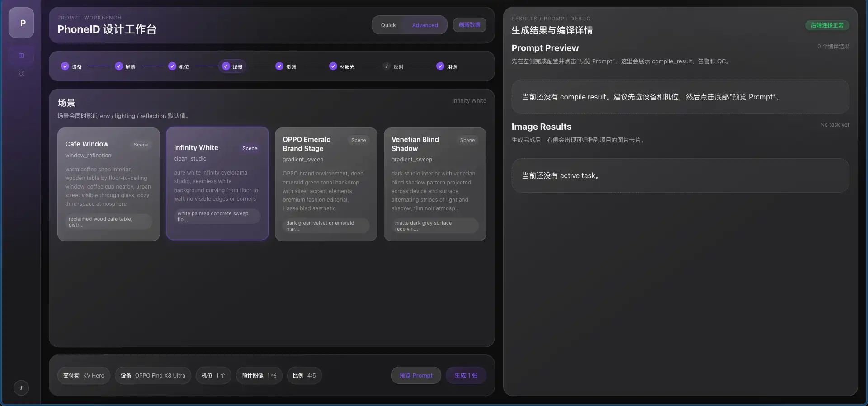Click 'window_reflection' text on Cafe Window card
This screenshot has width=868, height=406.
pyautogui.click(x=88, y=156)
